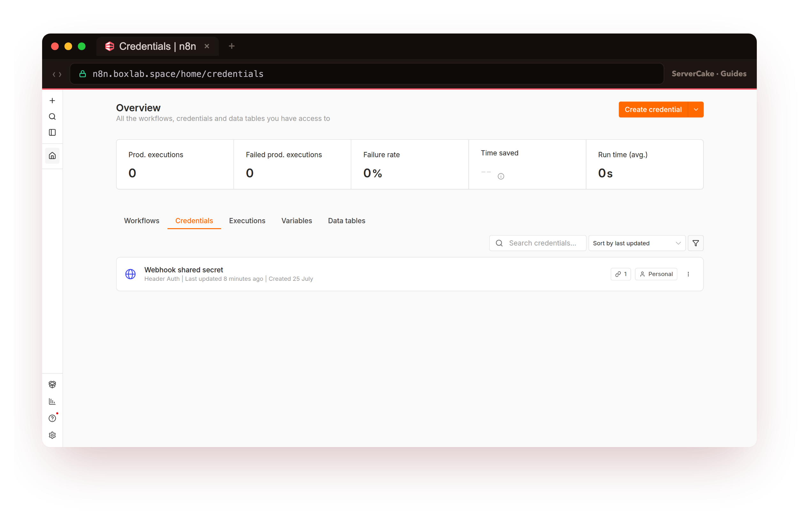Open the ServerCake · Guides link
Image resolution: width=812 pixels, height=524 pixels.
709,74
